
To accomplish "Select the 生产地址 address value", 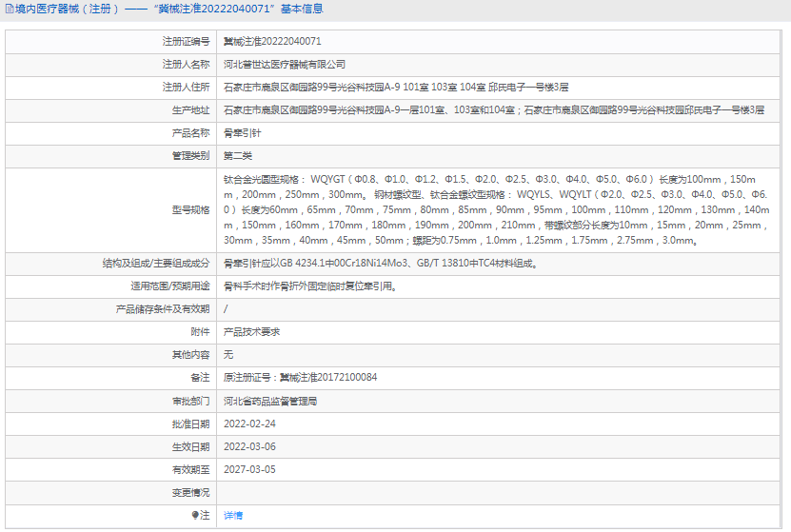I will pos(494,110).
